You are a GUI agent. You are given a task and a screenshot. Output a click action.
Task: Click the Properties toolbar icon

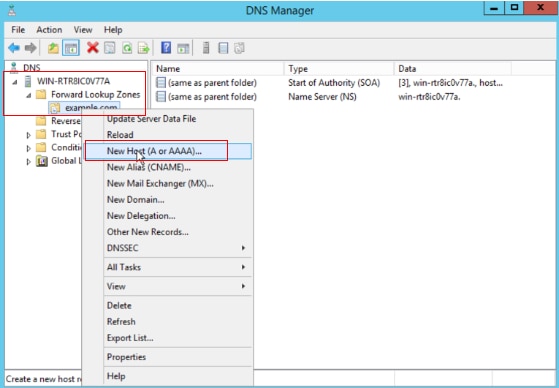pyautogui.click(x=110, y=48)
